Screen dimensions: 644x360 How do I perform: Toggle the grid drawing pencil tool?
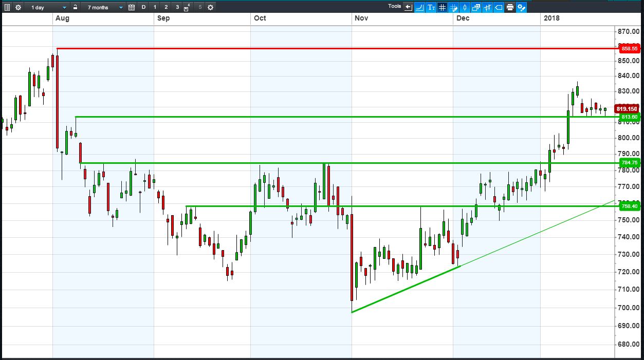coord(454,7)
